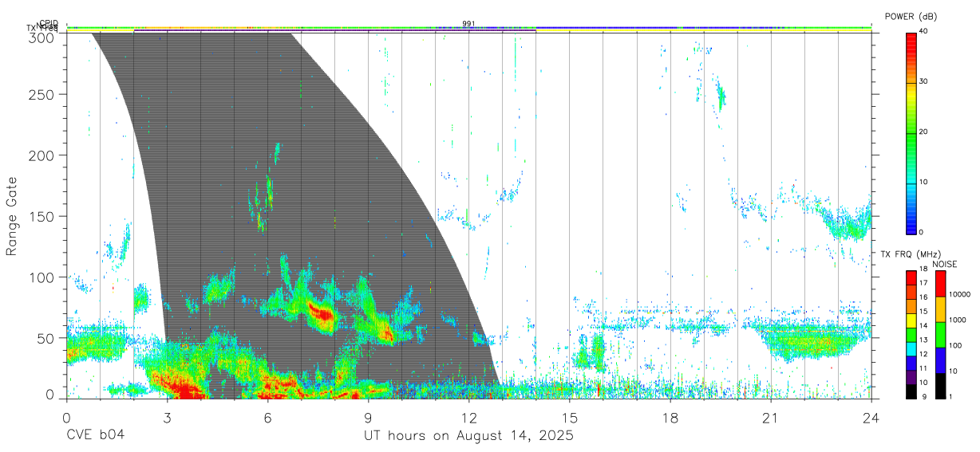Pick the cyan swatch on TX FRQ bar
The image size is (980, 452).
(x=911, y=348)
